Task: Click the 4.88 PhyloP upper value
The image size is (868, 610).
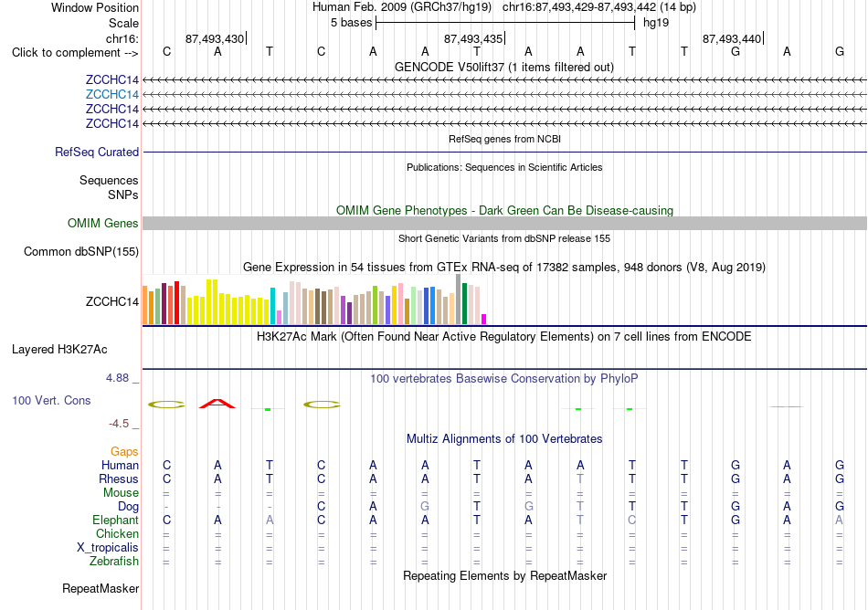Action: 117,378
